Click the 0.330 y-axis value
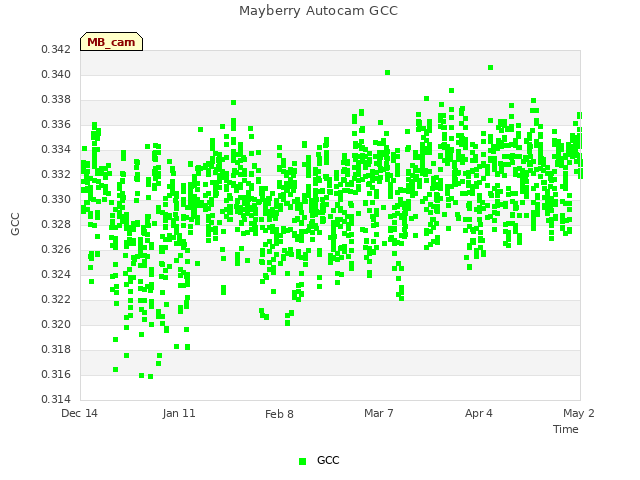The image size is (640, 480). 56,200
